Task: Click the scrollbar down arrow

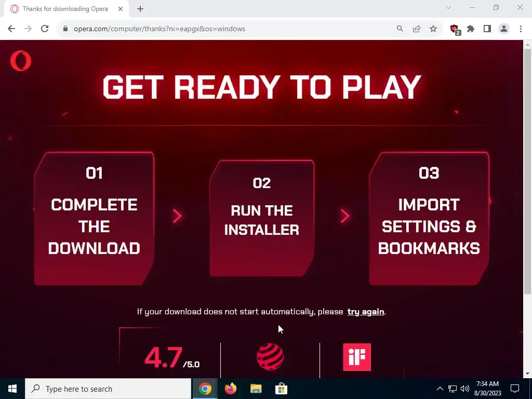Action: point(527,374)
